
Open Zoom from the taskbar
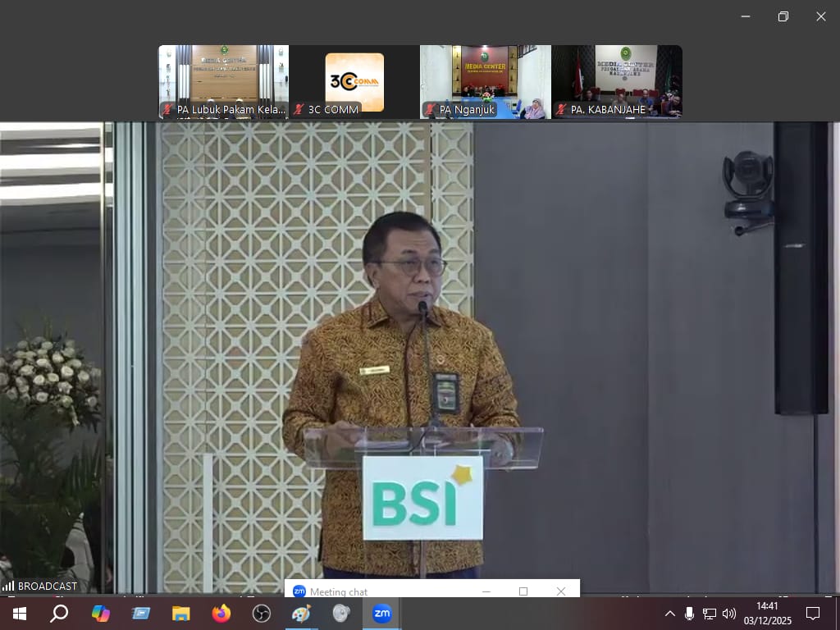pyautogui.click(x=381, y=614)
